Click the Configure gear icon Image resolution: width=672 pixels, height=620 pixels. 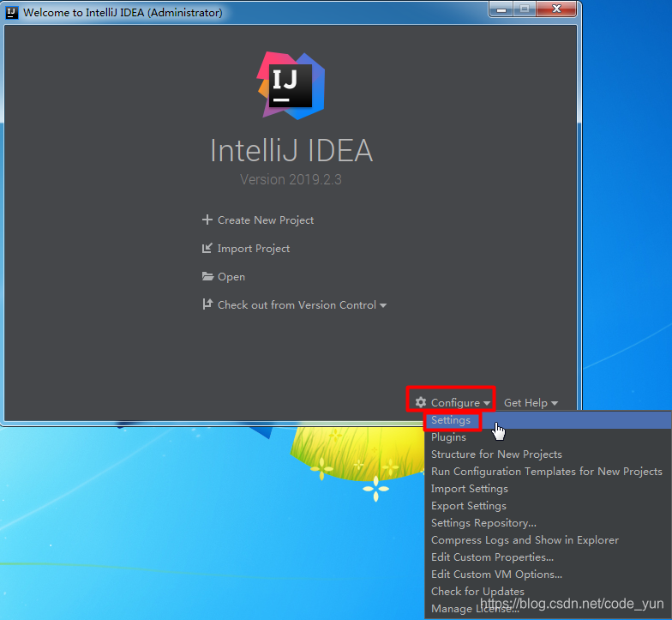421,402
